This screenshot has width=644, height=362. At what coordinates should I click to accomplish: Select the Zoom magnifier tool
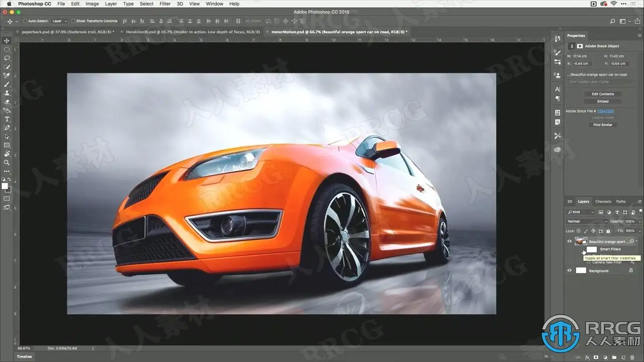pyautogui.click(x=7, y=162)
